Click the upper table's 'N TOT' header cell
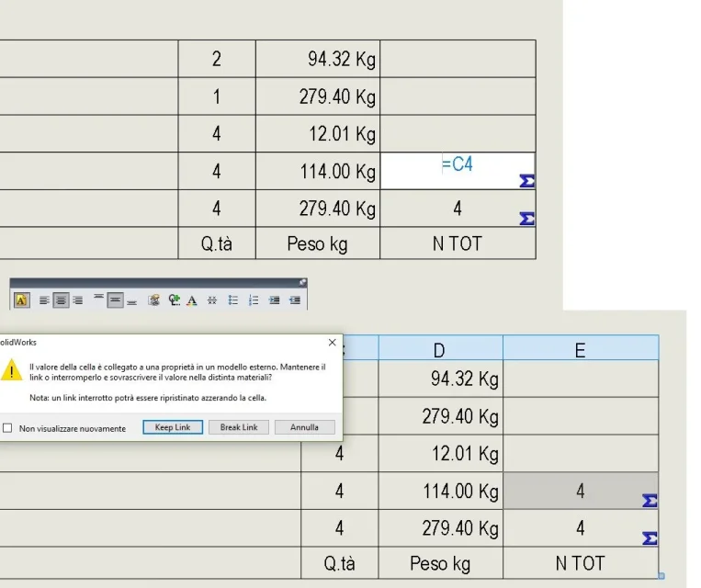The image size is (701, 588). pos(458,243)
